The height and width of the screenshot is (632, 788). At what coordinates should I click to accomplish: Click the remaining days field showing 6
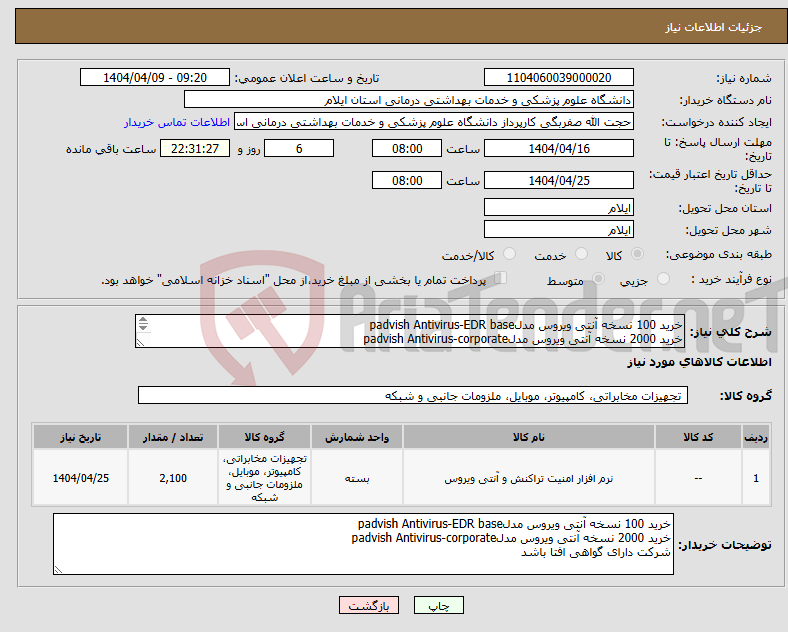point(299,148)
